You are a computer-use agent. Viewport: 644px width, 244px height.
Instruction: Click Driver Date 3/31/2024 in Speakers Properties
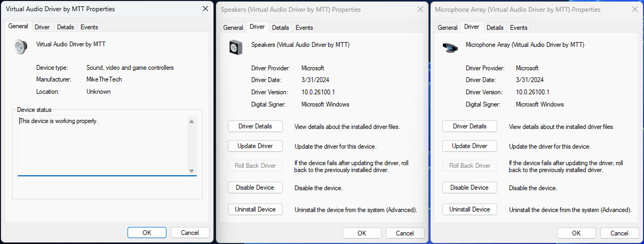pyautogui.click(x=315, y=80)
